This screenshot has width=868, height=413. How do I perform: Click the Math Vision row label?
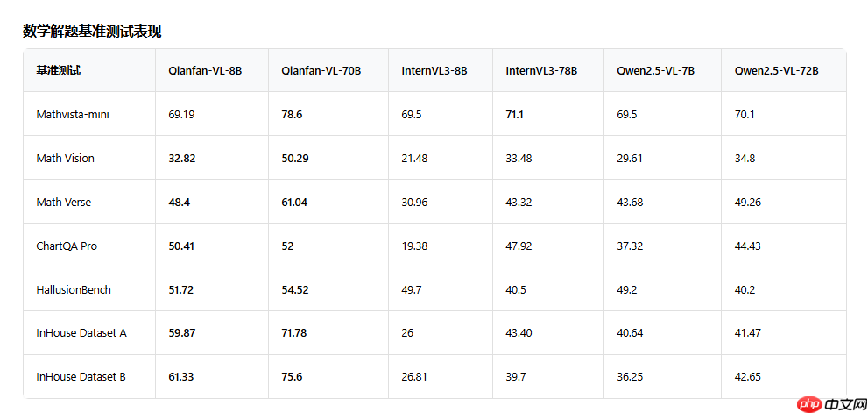point(66,158)
